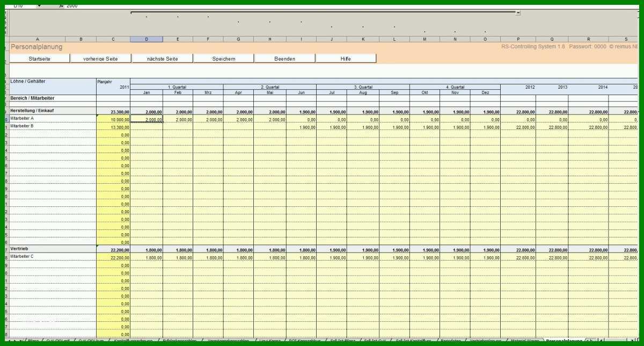This screenshot has width=644, height=346.
Task: Select Mitarbeiter C's Jan cell 1.800,00
Action: 147,258
